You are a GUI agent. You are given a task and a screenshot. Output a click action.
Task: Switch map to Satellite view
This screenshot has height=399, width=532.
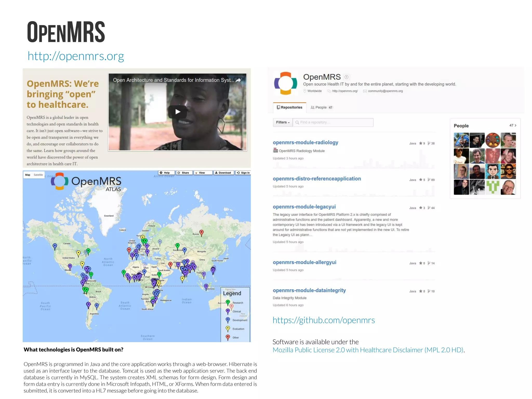coord(38,175)
